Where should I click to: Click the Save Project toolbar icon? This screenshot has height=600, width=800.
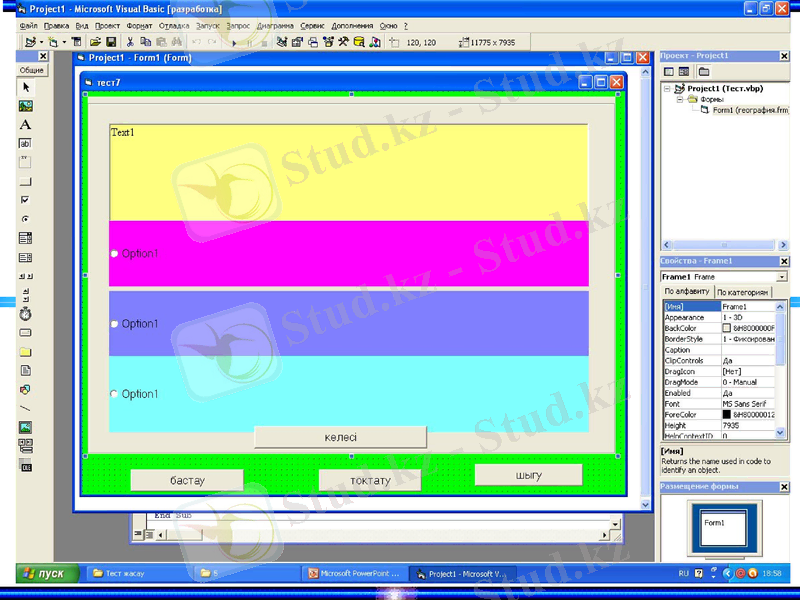tap(112, 43)
